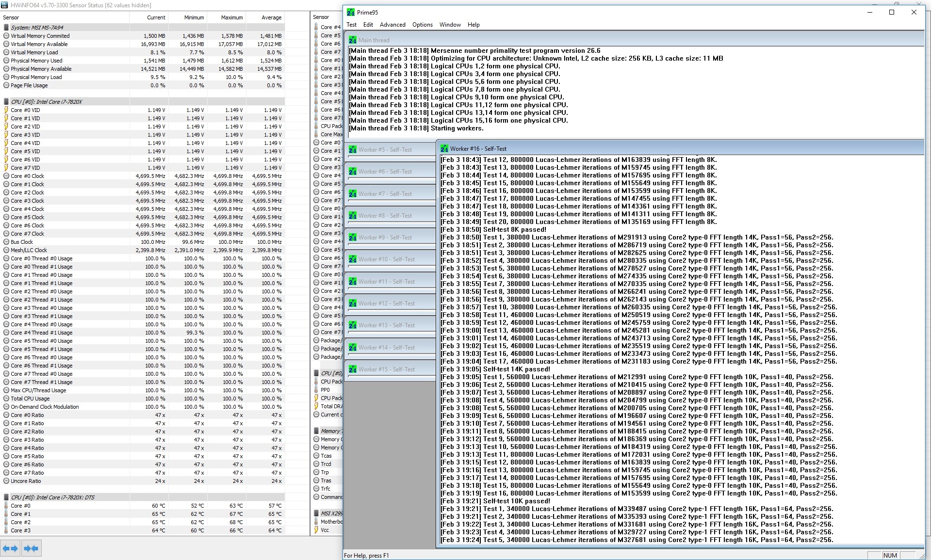Click the icon beside Uncore Ratio

tap(6, 481)
